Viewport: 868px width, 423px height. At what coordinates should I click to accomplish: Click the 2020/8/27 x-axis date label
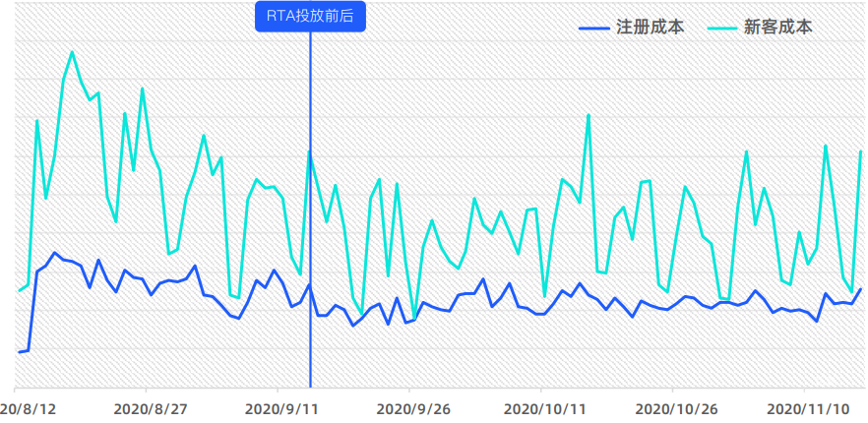[151, 409]
